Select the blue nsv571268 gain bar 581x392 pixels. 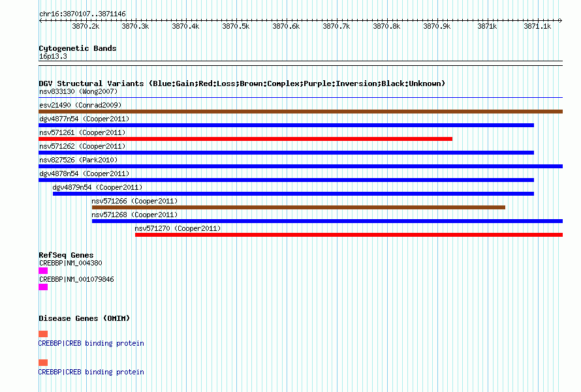(327, 221)
